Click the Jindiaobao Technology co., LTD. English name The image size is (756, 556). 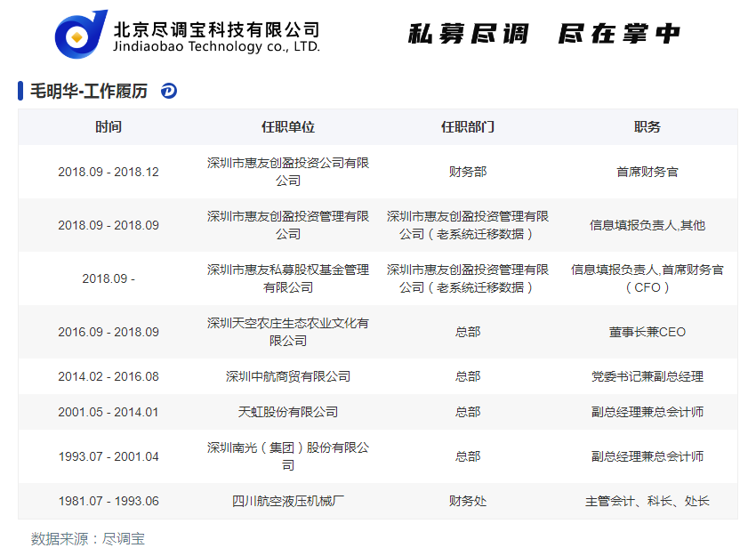click(x=216, y=46)
